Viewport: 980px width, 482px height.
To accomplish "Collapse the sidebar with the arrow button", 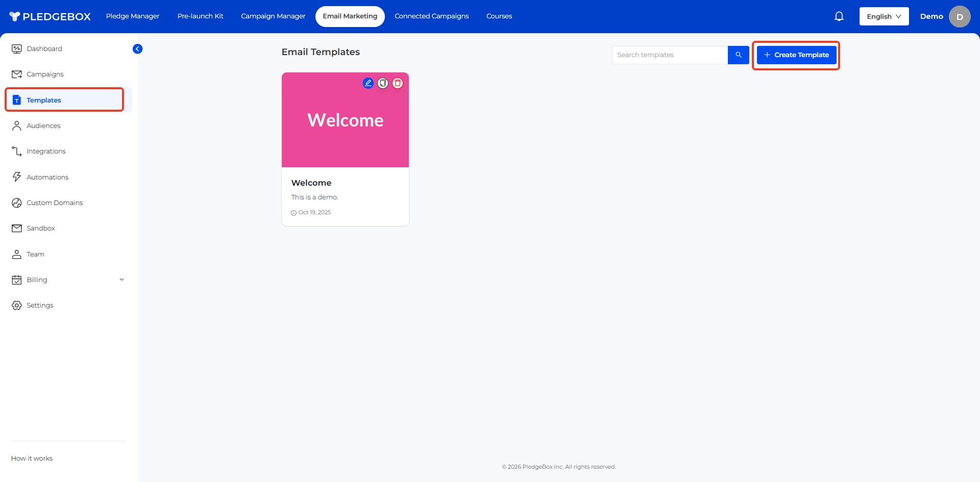I will 137,49.
